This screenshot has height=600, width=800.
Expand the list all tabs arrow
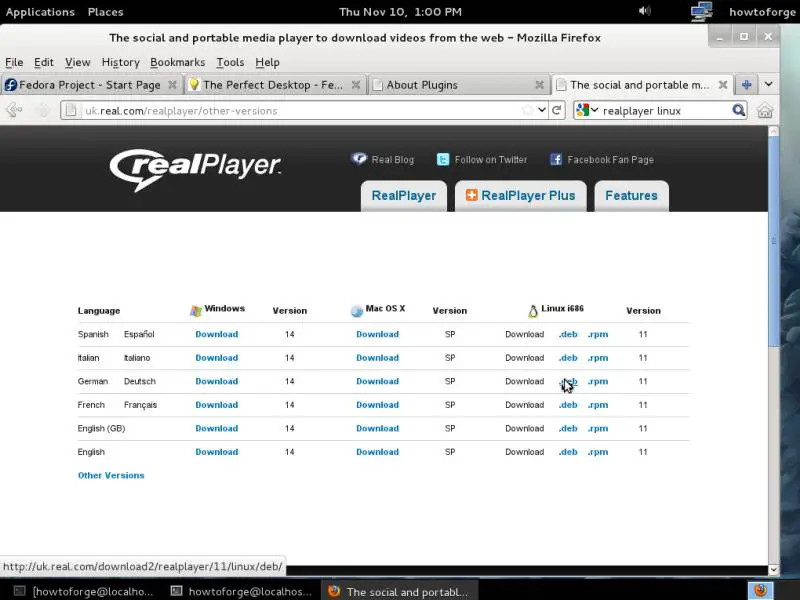click(768, 85)
